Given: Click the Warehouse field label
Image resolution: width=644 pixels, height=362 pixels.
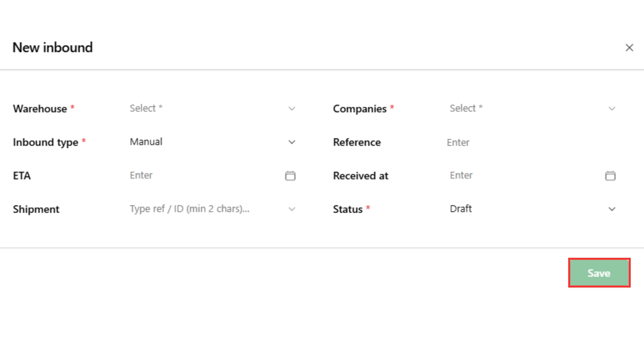Looking at the screenshot, I should (x=40, y=109).
